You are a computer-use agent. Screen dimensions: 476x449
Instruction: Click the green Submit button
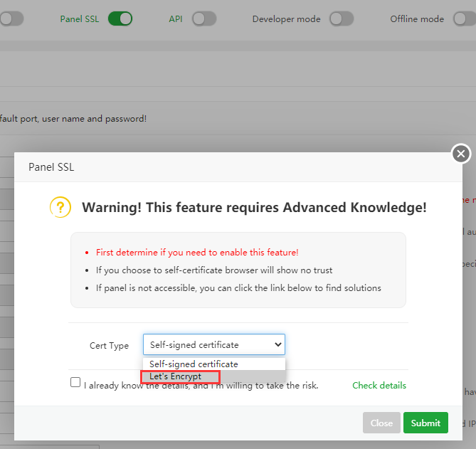click(425, 423)
